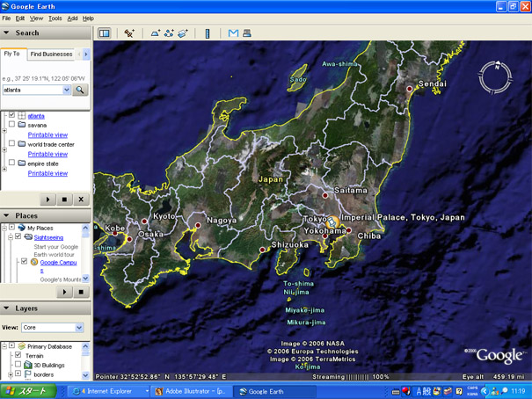Open the Sightseeing folder link
Viewport: 532px width, 399px height.
click(x=48, y=237)
